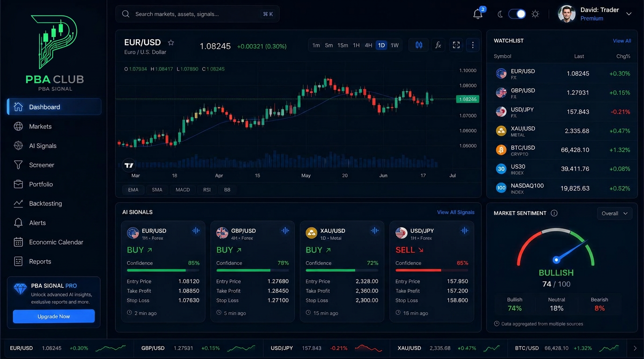The height and width of the screenshot is (359, 644).
Task: Expand chart with the fullscreen icon
Action: [x=456, y=45]
